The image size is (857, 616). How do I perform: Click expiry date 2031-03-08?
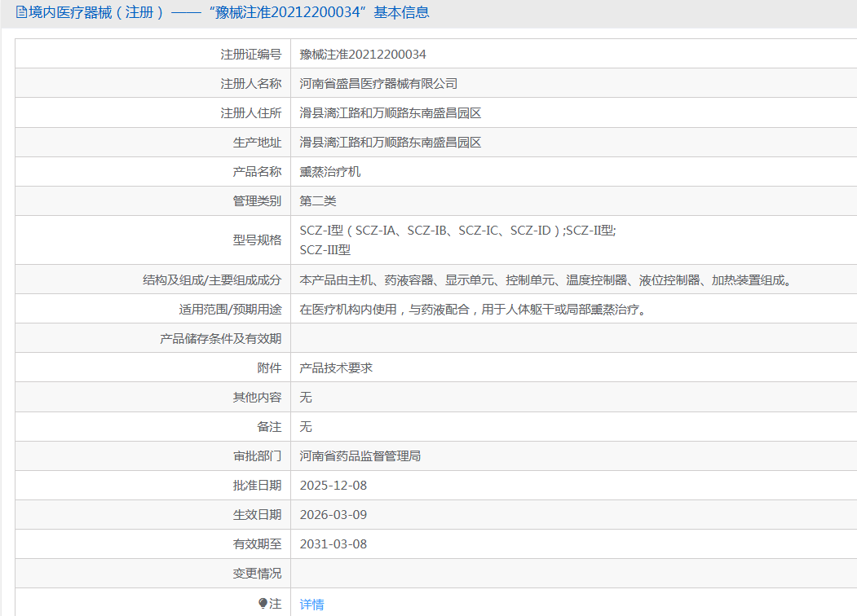[x=334, y=544]
